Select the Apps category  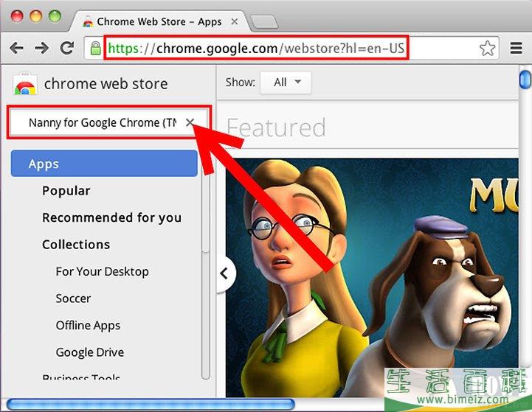pos(104,164)
